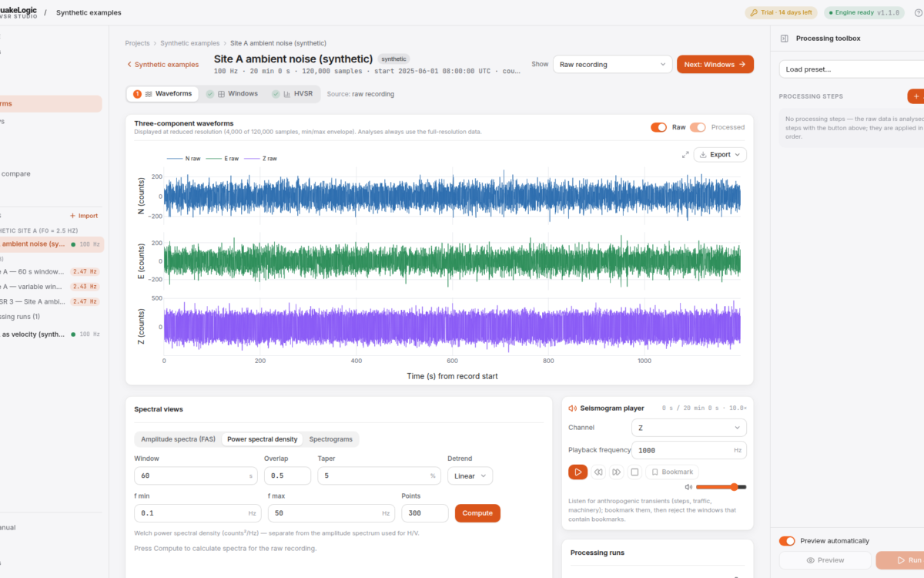Switch to the Spectrograms tab

point(330,439)
